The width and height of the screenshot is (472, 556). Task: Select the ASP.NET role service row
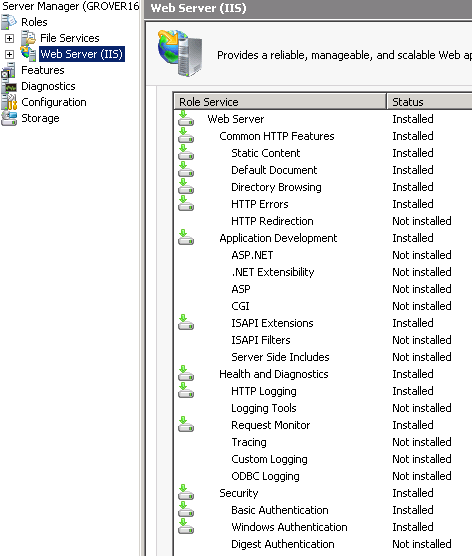[x=323, y=255]
